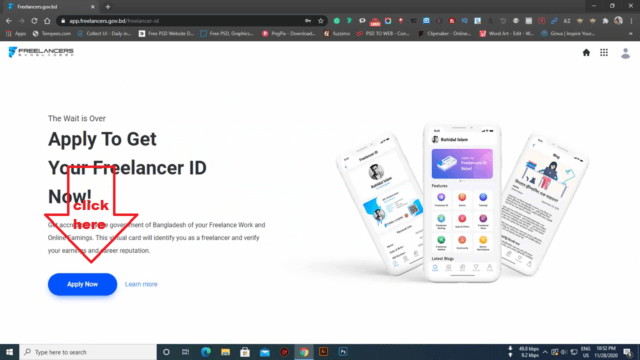Open the Learn more link
The height and width of the screenshot is (360, 640).
(x=141, y=284)
